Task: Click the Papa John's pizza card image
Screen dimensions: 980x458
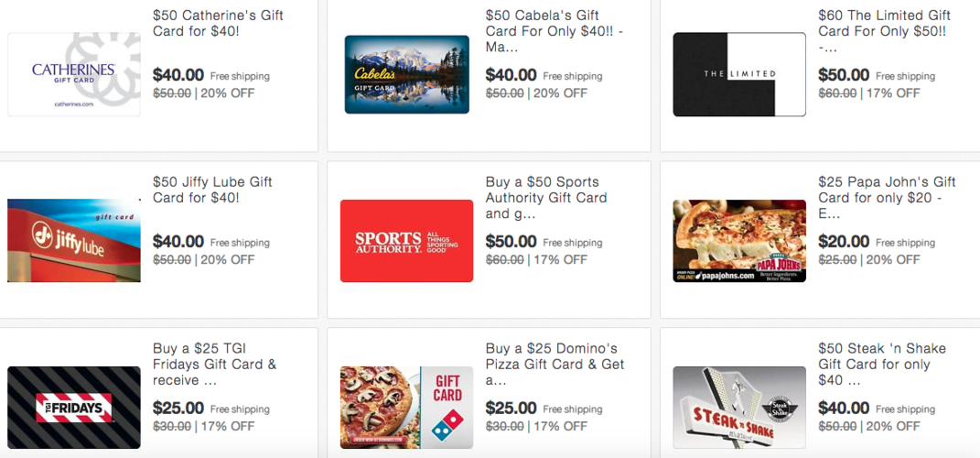Action: point(739,241)
